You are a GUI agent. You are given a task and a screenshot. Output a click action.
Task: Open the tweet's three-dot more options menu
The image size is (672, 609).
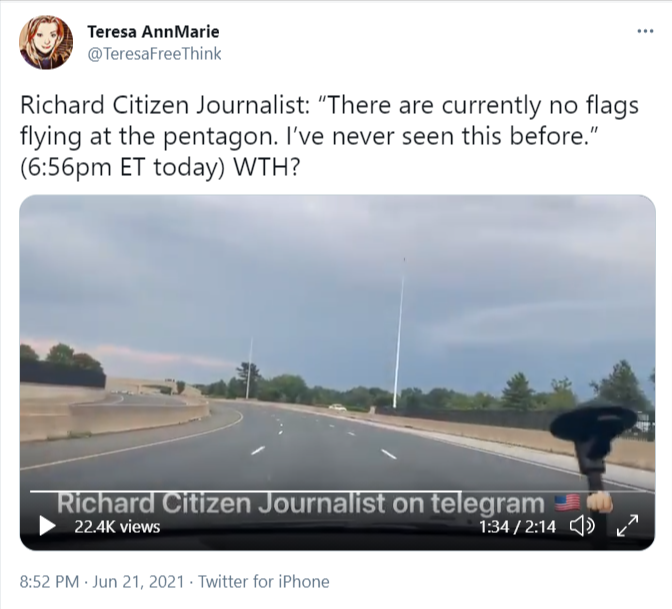645,31
